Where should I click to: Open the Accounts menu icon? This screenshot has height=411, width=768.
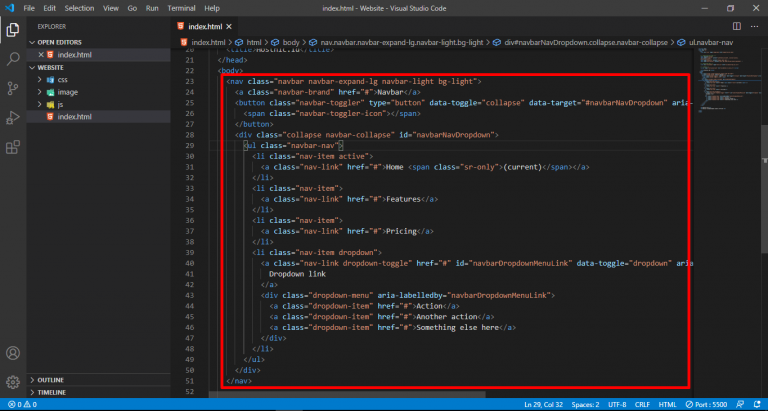click(x=13, y=353)
